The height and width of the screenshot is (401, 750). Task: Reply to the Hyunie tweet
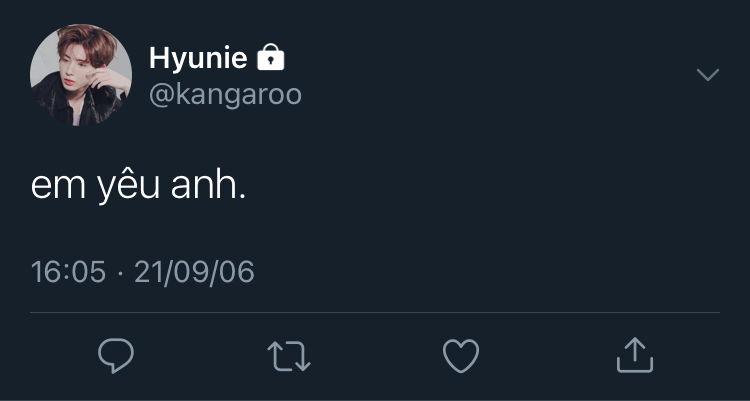(116, 355)
